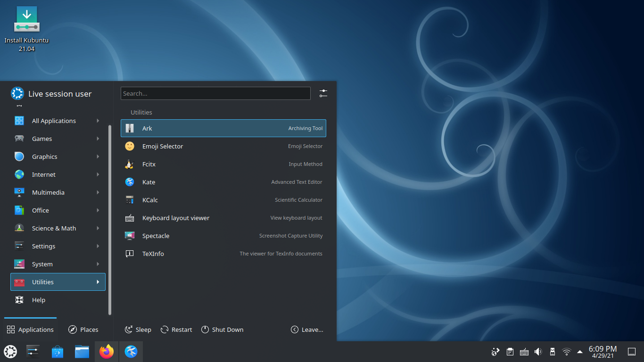
Task: Click the Sleep button
Action: point(138,329)
